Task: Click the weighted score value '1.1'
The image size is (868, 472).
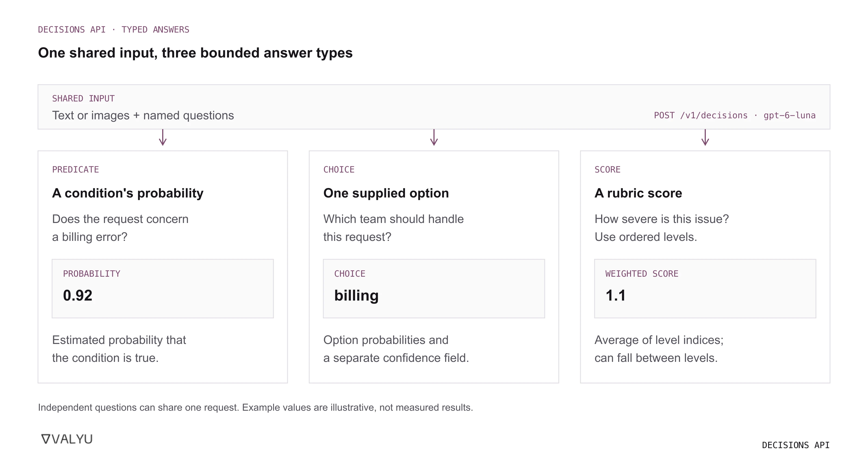Action: (616, 295)
